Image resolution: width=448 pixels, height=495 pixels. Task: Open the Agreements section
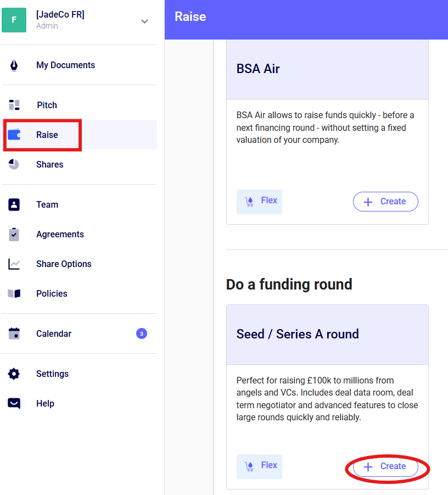tap(60, 234)
